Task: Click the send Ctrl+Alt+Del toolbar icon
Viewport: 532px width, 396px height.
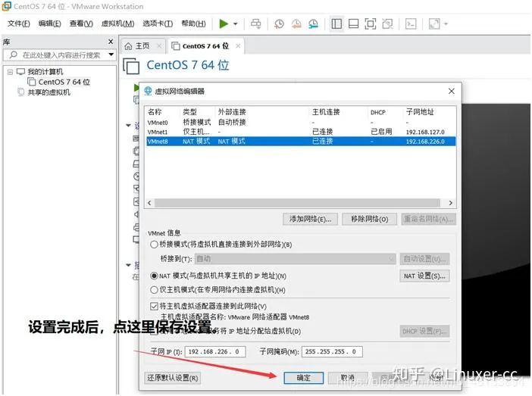Action: (255, 24)
